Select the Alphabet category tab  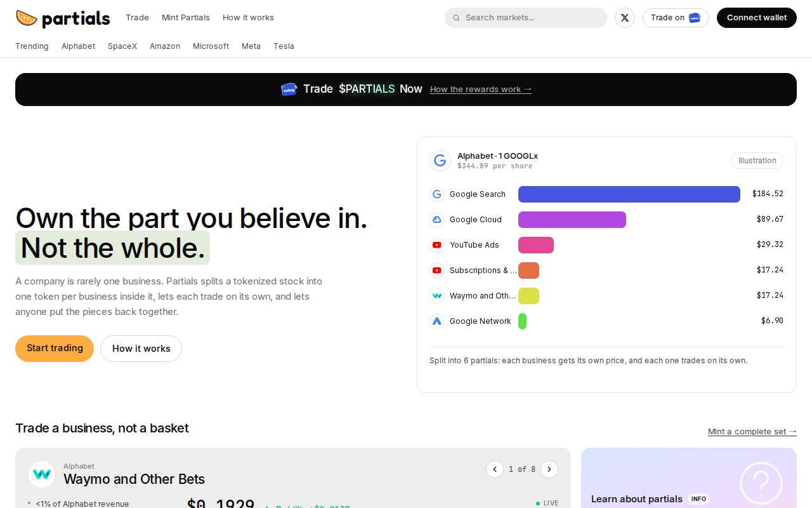pos(78,46)
